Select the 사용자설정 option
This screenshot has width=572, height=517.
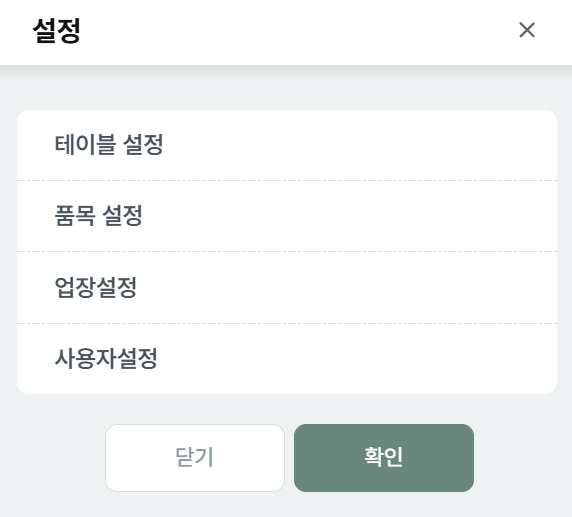coord(287,359)
